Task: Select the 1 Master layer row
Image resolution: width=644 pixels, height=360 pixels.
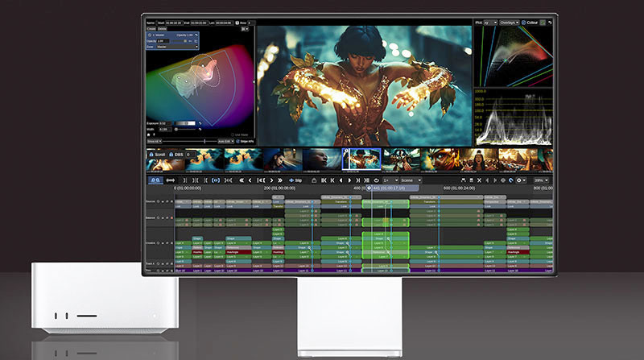Action: (x=172, y=35)
